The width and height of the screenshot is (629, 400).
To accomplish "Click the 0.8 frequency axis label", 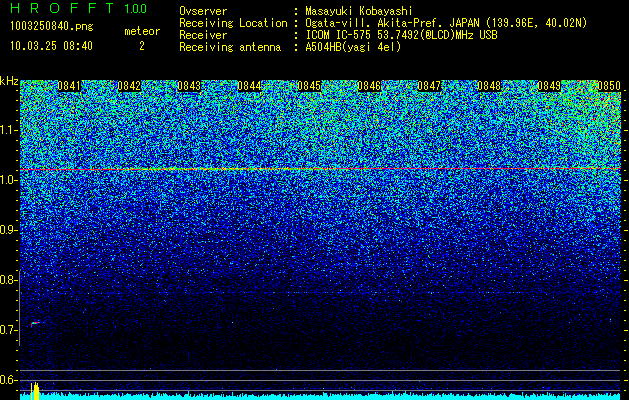I will point(8,280).
